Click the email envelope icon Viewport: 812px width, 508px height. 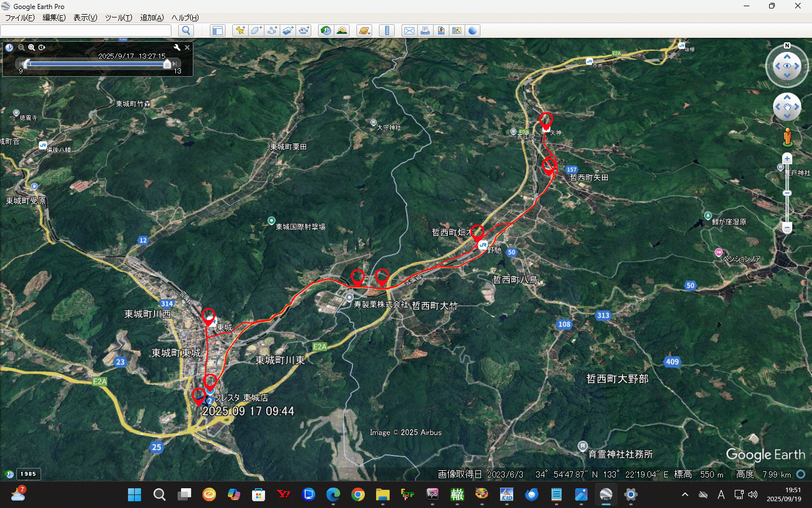[x=409, y=30]
